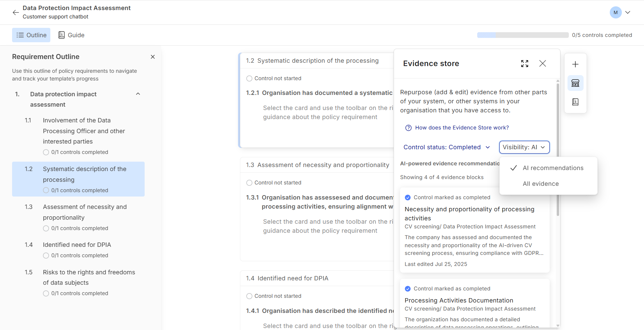Screen dimensions: 644x330
Task: Expand the Evidence store to fullscreen
Action: [x=525, y=64]
